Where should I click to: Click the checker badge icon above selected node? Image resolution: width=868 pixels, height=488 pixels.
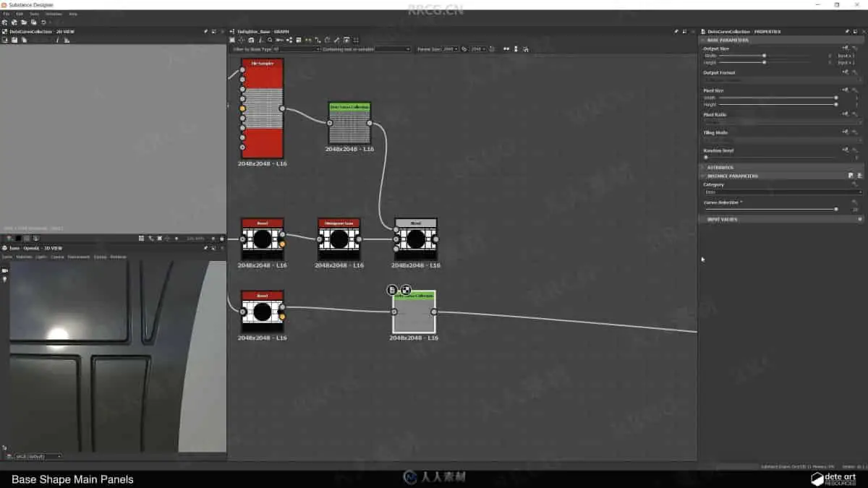(x=406, y=290)
